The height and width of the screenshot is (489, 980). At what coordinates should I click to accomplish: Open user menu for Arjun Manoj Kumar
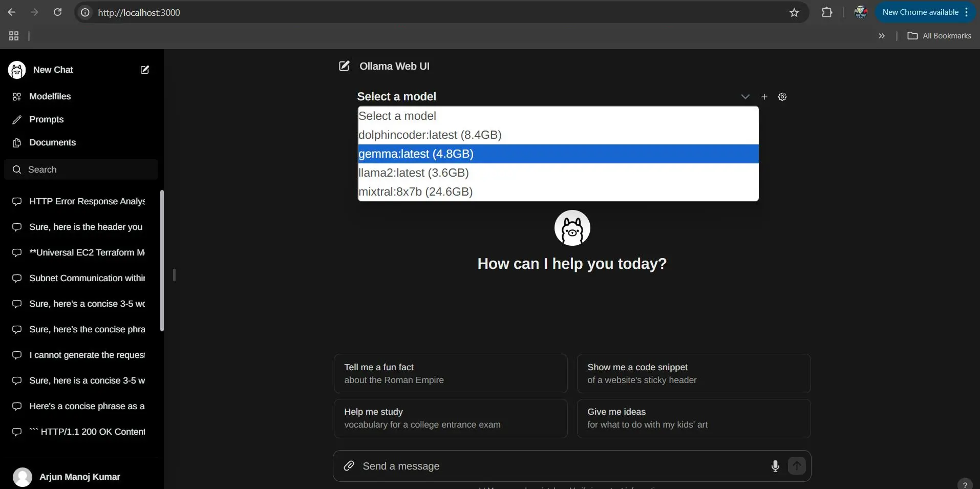(x=81, y=477)
